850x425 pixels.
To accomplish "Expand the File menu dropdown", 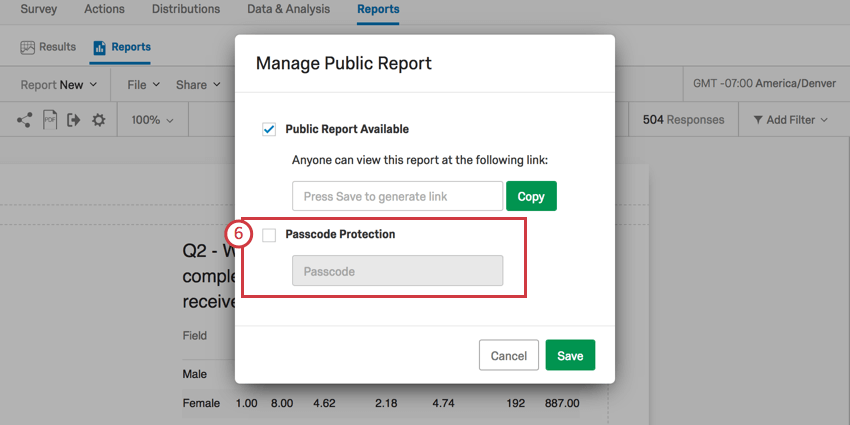I will [x=143, y=85].
